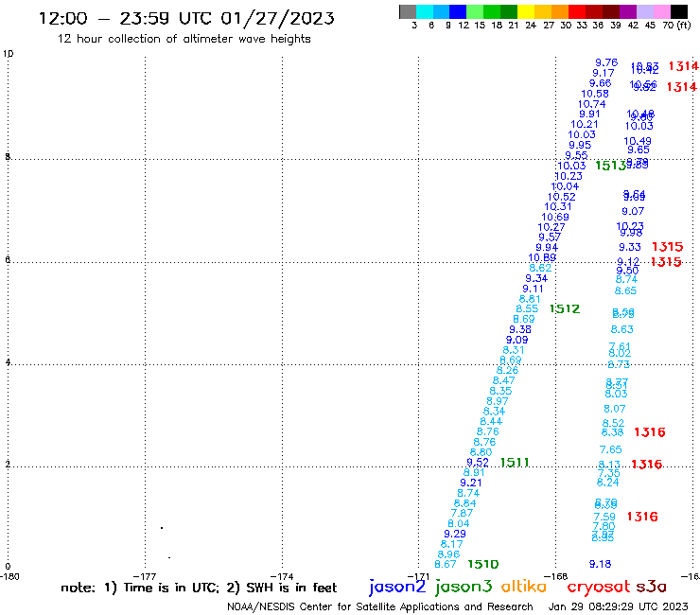Click the longitude axis label '-174'
700x615 pixels.
pos(282,576)
